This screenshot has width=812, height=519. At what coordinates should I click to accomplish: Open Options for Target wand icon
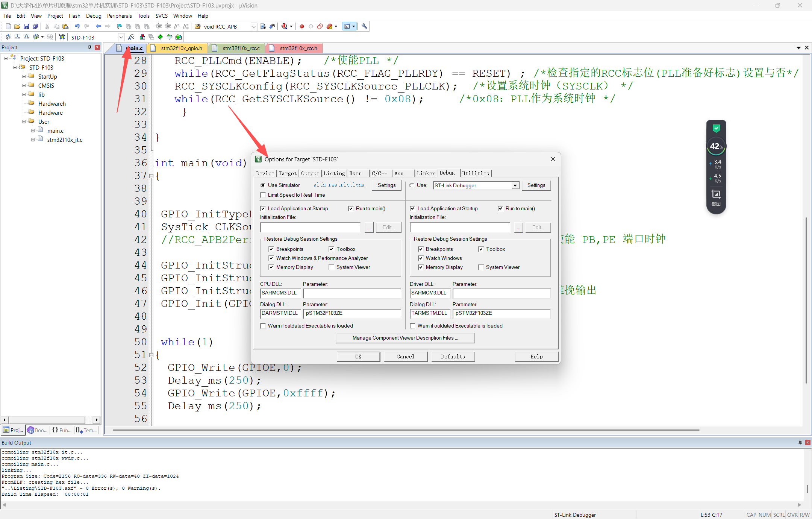131,37
